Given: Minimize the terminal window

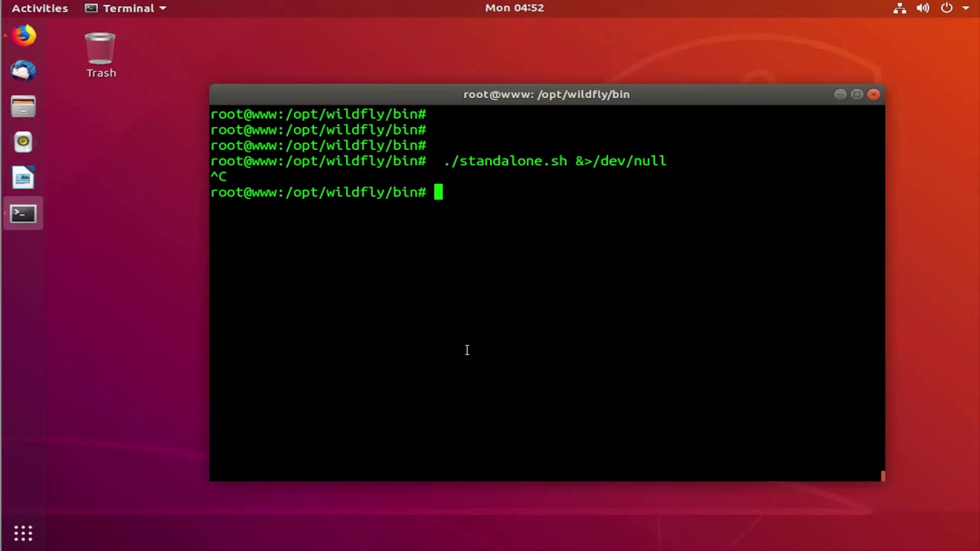Looking at the screenshot, I should (840, 94).
